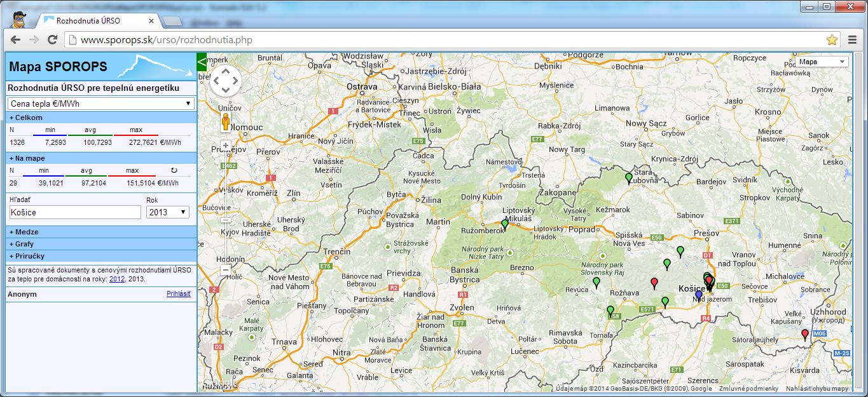Click the address bar URL
868x397 pixels.
[167, 40]
